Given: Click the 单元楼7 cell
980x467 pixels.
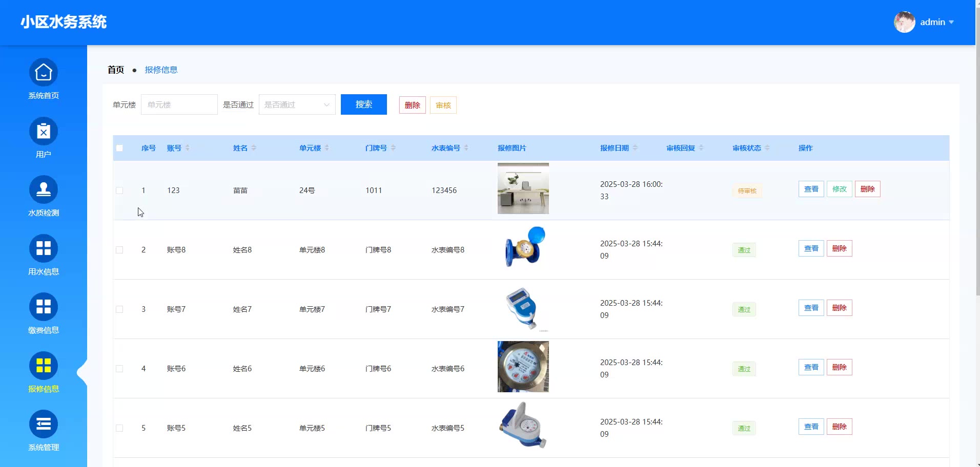Looking at the screenshot, I should 312,309.
